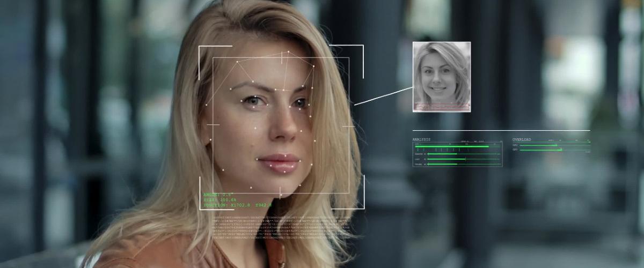Select the green POSITION coordinates readout
Viewport: 644px width, 268px height.
[237, 205]
